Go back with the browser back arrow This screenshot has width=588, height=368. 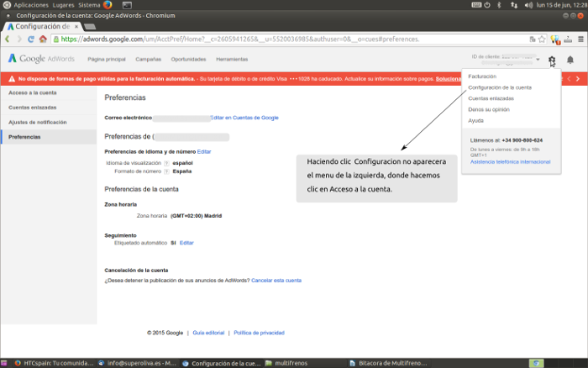coord(7,39)
